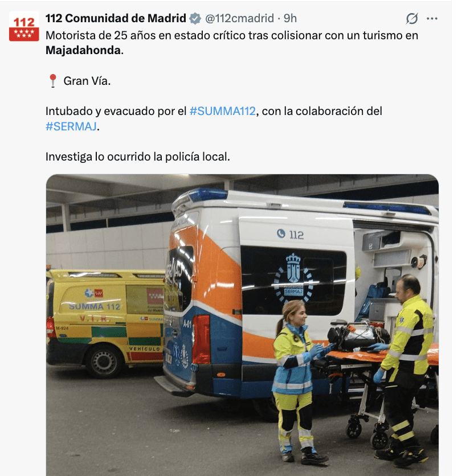This screenshot has width=466, height=476.
Task: Click the account name 112 Comunidad de Madrid
Action: tap(116, 18)
